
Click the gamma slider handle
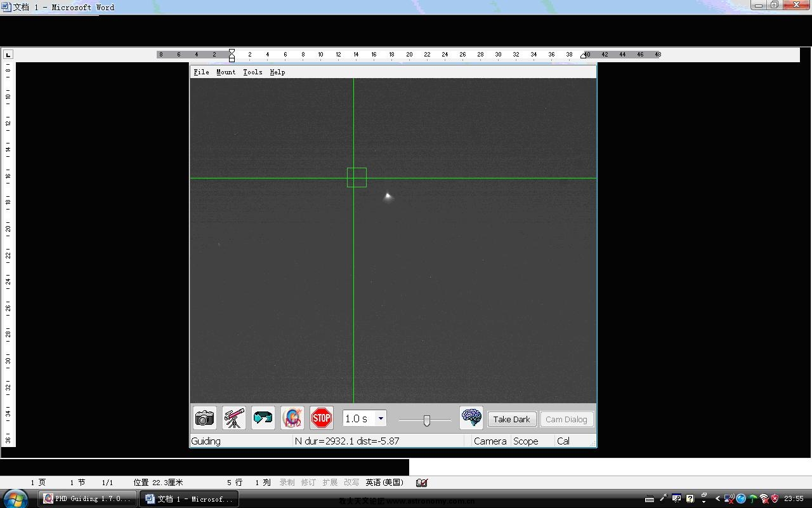427,420
